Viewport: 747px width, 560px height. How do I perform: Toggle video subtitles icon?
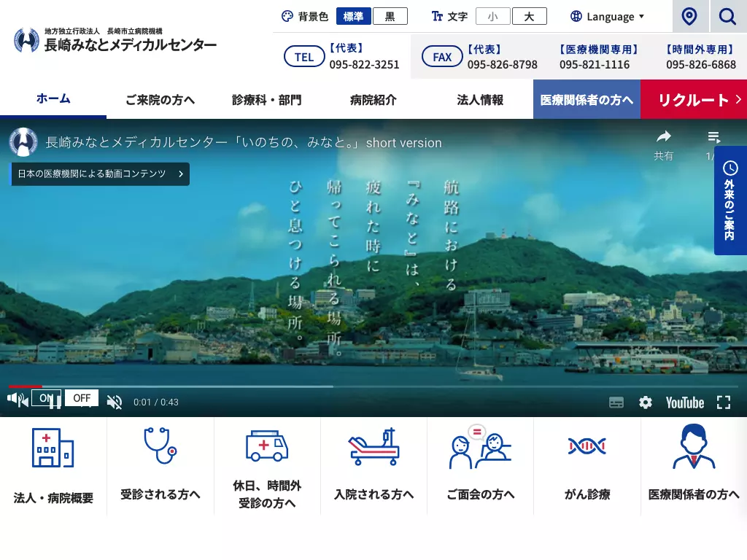point(616,402)
